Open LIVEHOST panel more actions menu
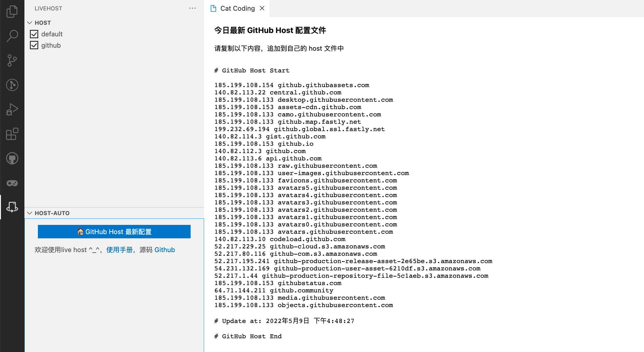 point(192,8)
